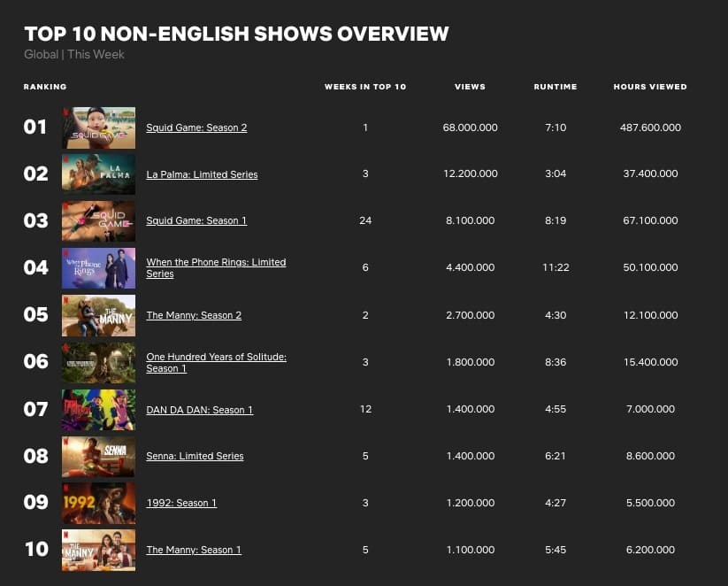Select ranking number 04

35,267
